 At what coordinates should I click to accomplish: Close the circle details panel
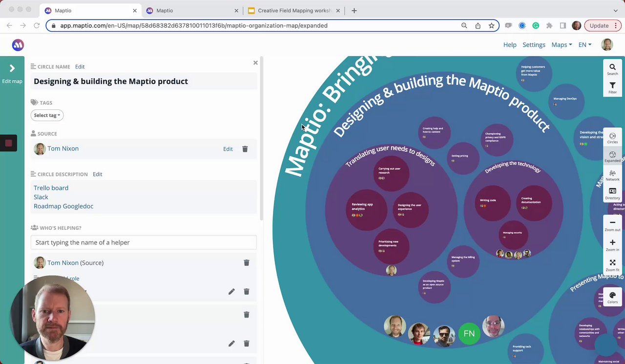[x=255, y=62]
